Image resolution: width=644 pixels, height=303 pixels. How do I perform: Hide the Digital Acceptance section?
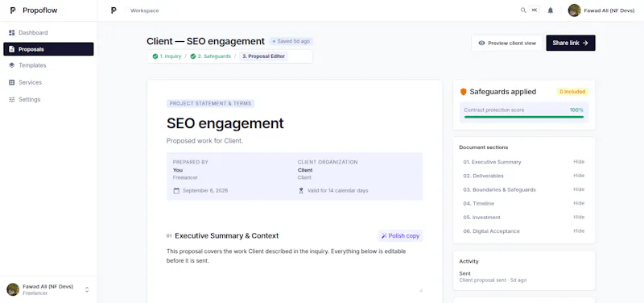[x=579, y=231]
